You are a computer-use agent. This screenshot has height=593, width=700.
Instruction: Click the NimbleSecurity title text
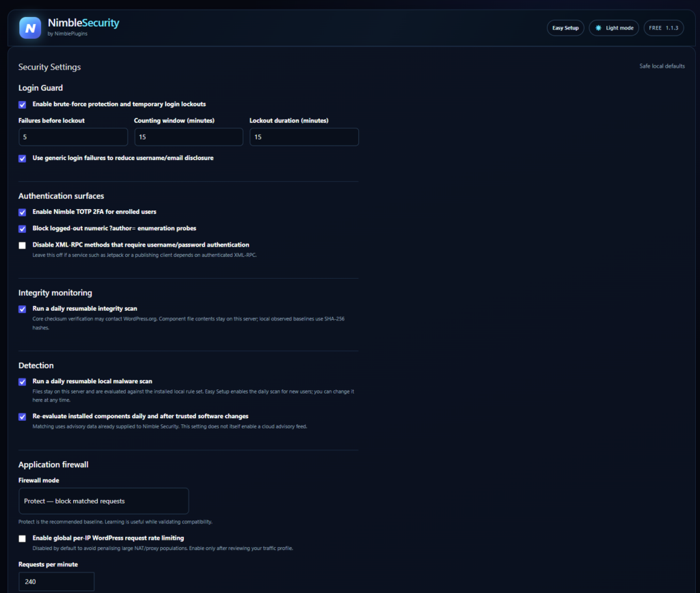83,23
